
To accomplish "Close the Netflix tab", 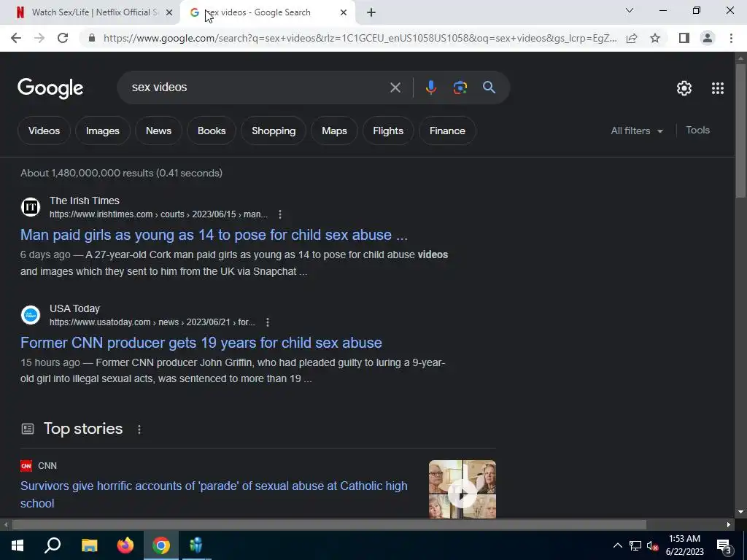I will click(x=169, y=12).
